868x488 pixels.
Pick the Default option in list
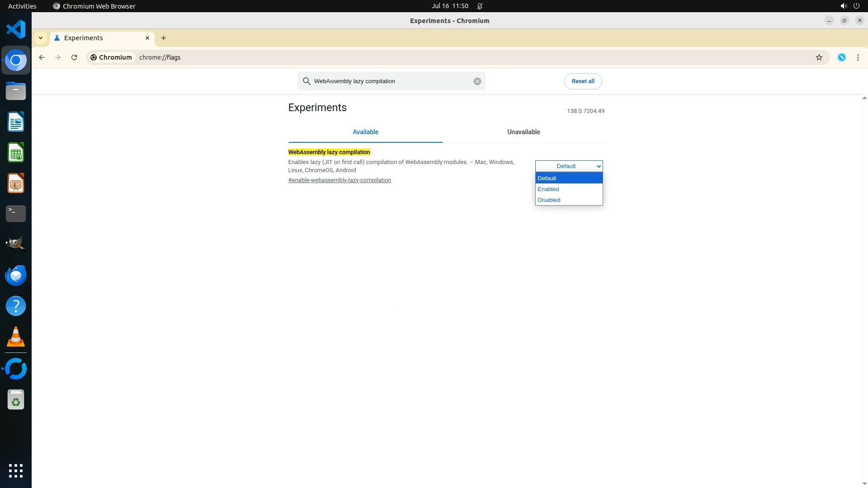click(547, 178)
